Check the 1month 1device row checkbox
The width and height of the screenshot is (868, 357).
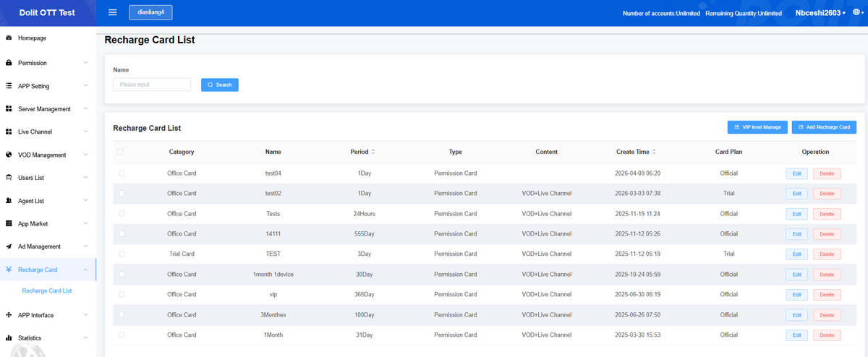pos(121,274)
